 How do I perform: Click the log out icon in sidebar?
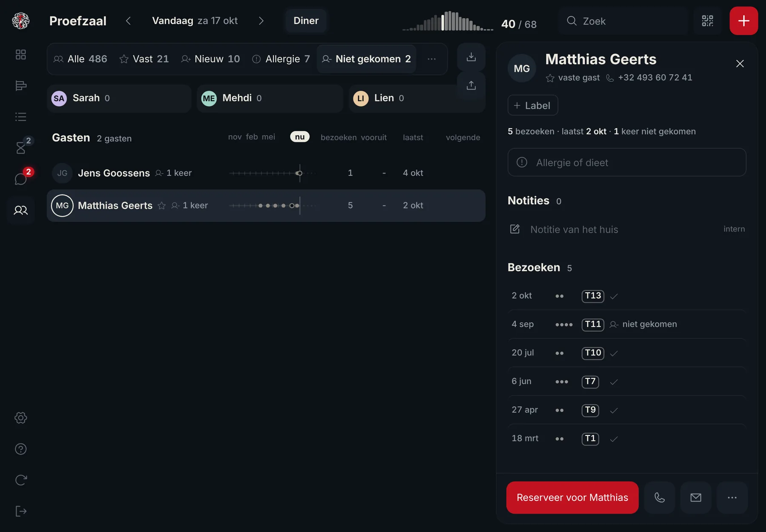click(x=20, y=511)
